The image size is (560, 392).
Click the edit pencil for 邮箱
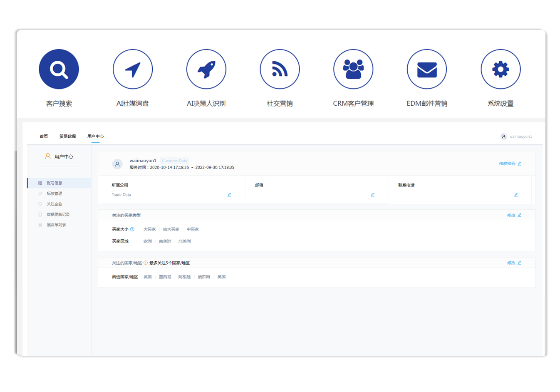pos(372,195)
